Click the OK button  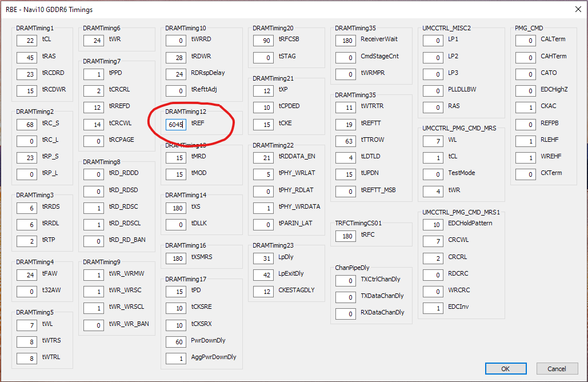505,369
